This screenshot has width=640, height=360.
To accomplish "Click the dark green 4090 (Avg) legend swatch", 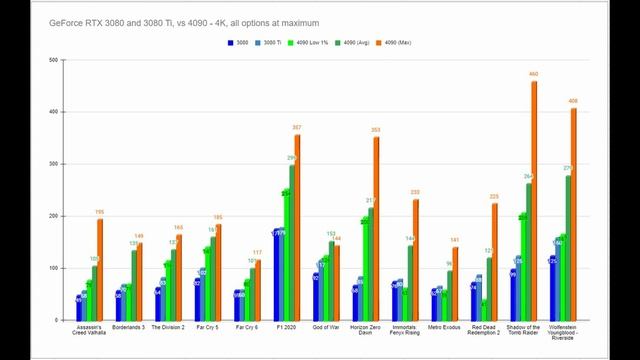I will coord(338,42).
